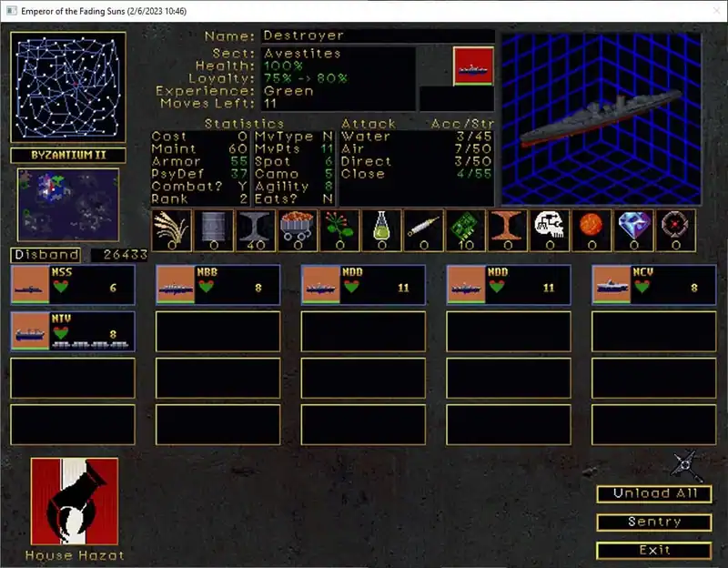Screen dimensions: 728x568
Task: Click the PsyDef 37 statistic
Action: coord(199,174)
